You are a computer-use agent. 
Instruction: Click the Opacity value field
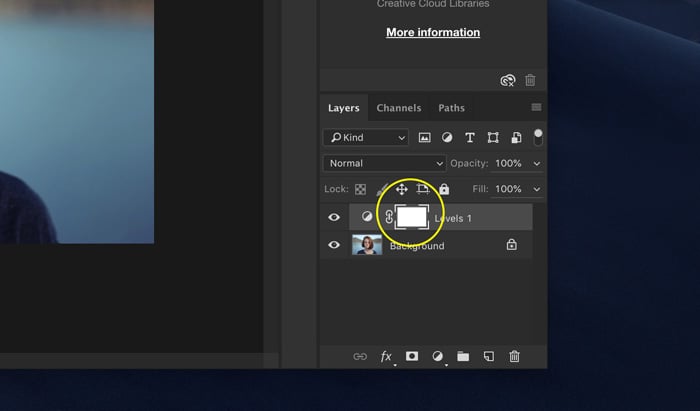[x=508, y=163]
